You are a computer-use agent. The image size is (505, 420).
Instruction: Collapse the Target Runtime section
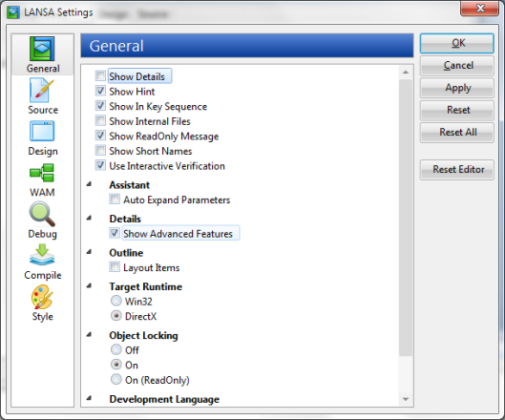[x=89, y=286]
